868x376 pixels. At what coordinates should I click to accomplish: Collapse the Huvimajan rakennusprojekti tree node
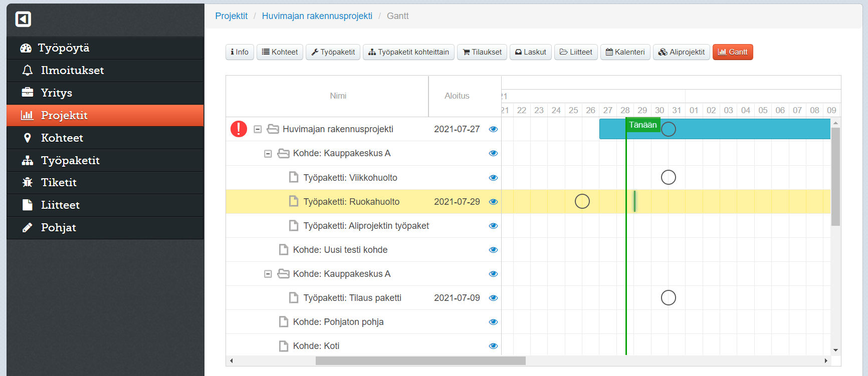tap(258, 129)
